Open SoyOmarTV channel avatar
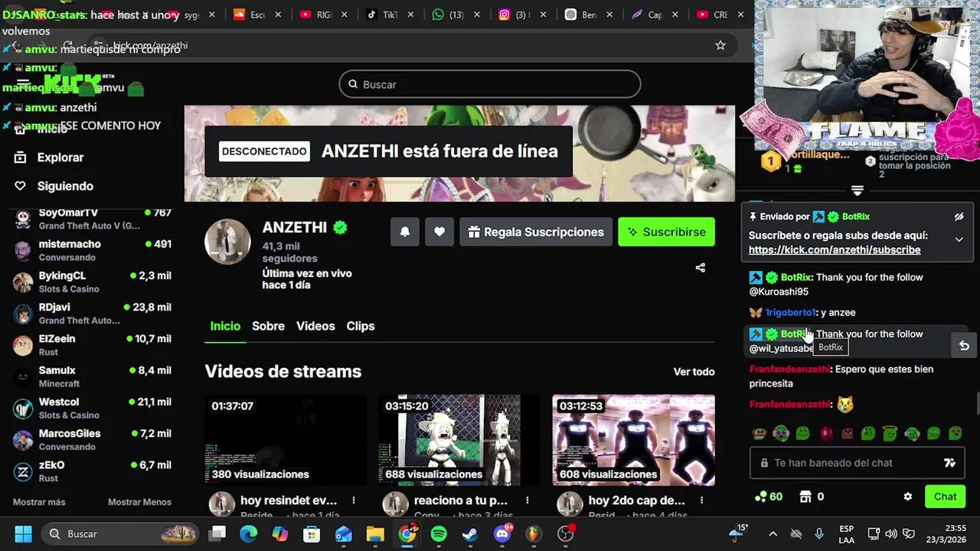The image size is (980, 551). click(x=24, y=219)
